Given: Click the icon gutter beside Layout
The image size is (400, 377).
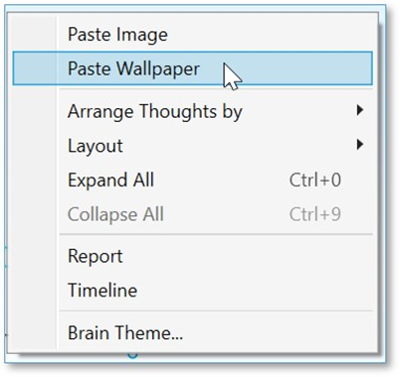Looking at the screenshot, I should 34,145.
